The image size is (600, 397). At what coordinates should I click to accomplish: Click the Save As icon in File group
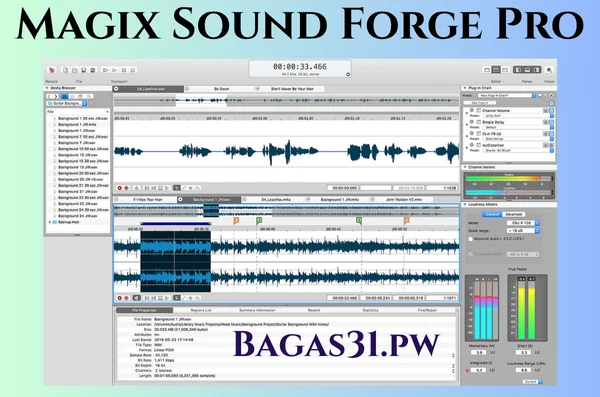pos(93,70)
